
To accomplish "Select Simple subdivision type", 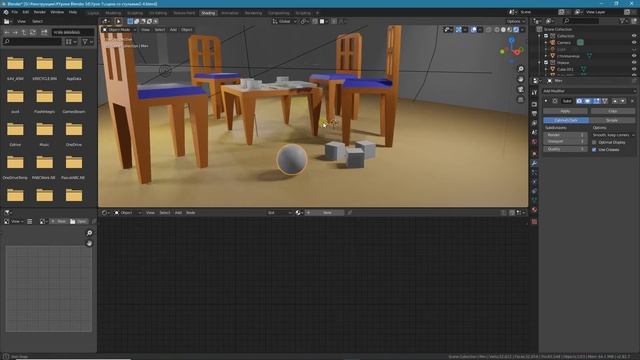I will 612,120.
